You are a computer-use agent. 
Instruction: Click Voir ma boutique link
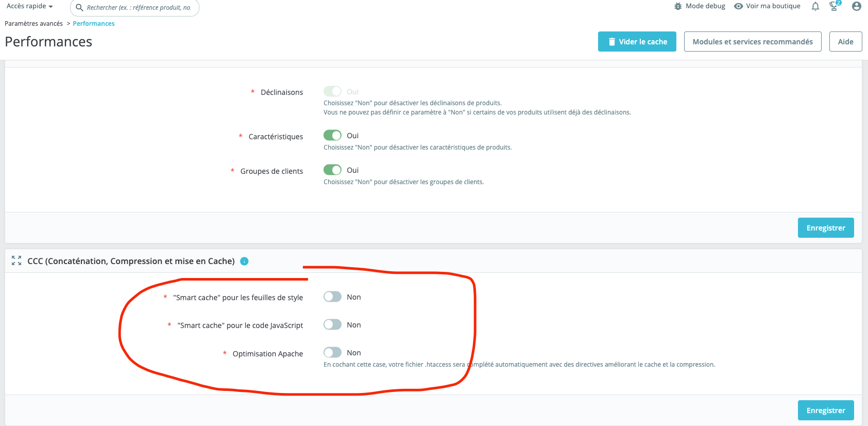773,6
